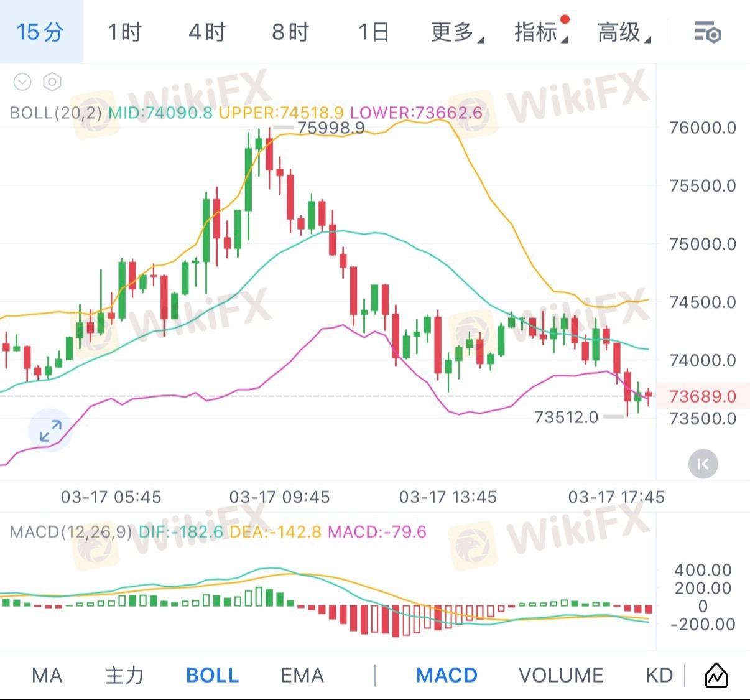The image size is (750, 700).
Task: Open the chart settings list icon
Action: click(707, 32)
